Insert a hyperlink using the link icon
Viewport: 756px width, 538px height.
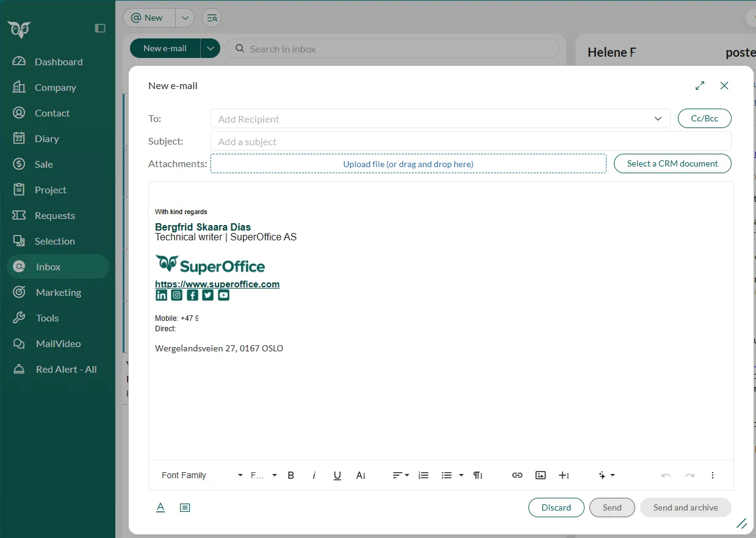coord(517,475)
